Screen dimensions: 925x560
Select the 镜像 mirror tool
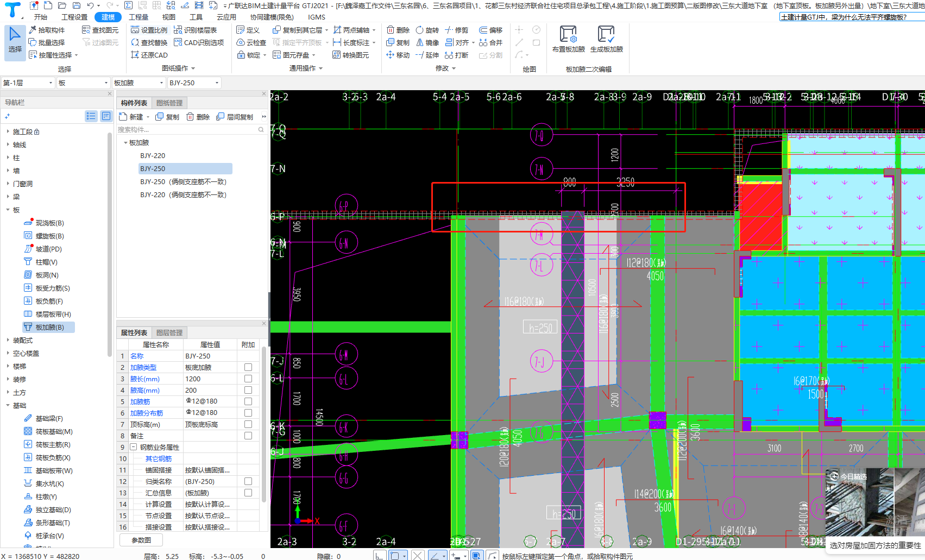tap(427, 42)
